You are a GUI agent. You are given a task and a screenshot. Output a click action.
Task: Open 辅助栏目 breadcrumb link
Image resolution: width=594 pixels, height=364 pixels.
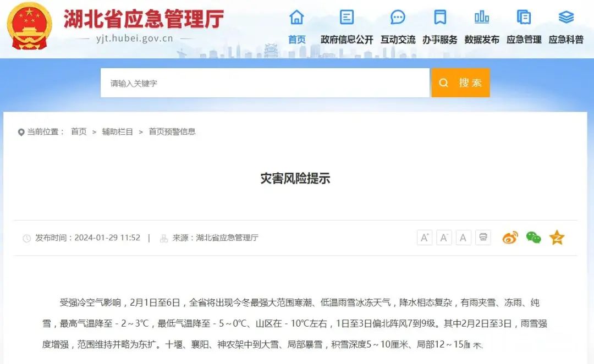[117, 132]
